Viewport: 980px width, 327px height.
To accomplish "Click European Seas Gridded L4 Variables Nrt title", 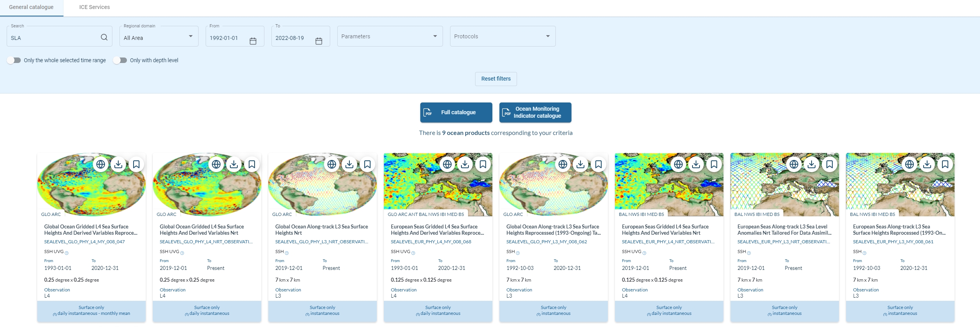I will tap(665, 230).
